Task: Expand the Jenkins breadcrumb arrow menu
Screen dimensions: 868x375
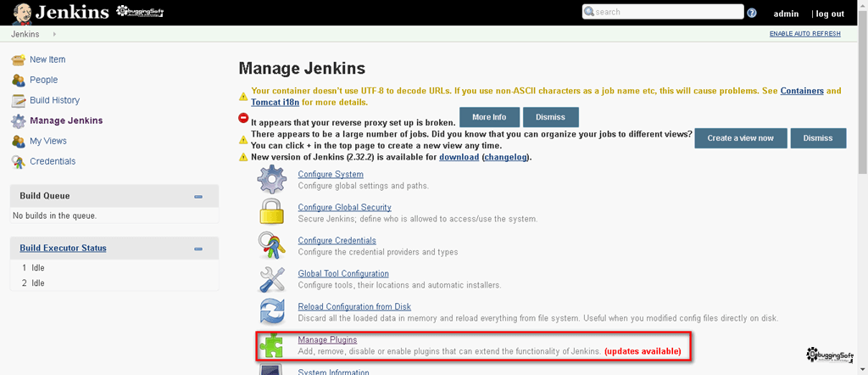Action: [x=54, y=34]
